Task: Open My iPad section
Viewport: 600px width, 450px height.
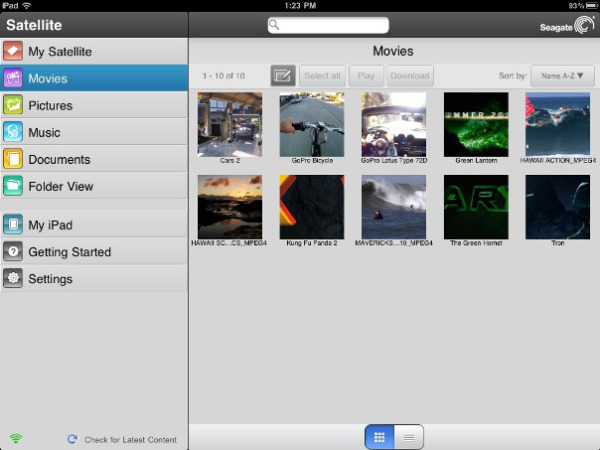Action: coord(94,225)
